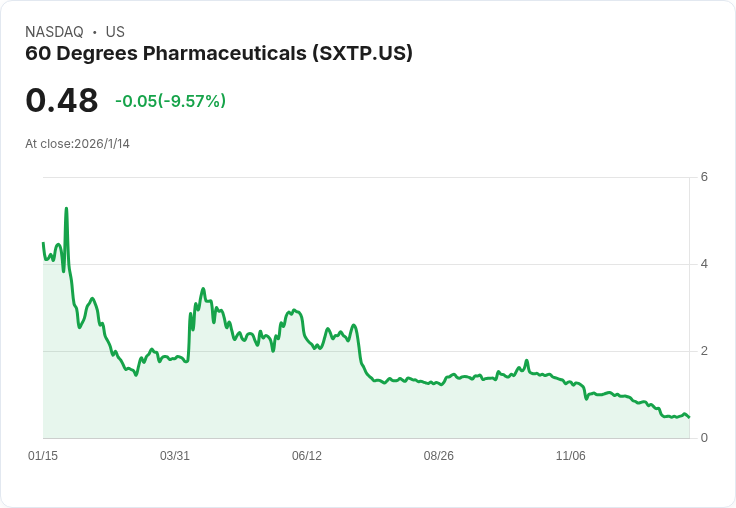
Task: Click the small price bump between 08/26 and 11/06
Action: (526, 361)
